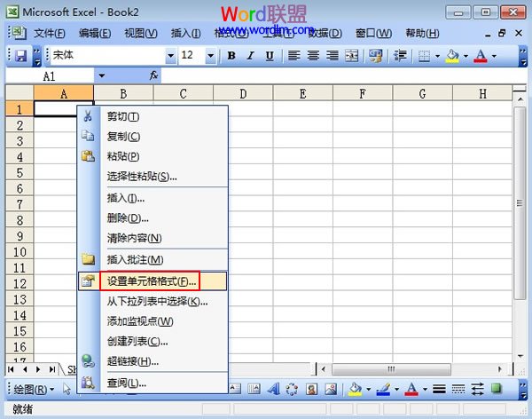Insert a horizontal text box from drawing toolbar
The height and width of the screenshot is (419, 532).
click(x=235, y=389)
